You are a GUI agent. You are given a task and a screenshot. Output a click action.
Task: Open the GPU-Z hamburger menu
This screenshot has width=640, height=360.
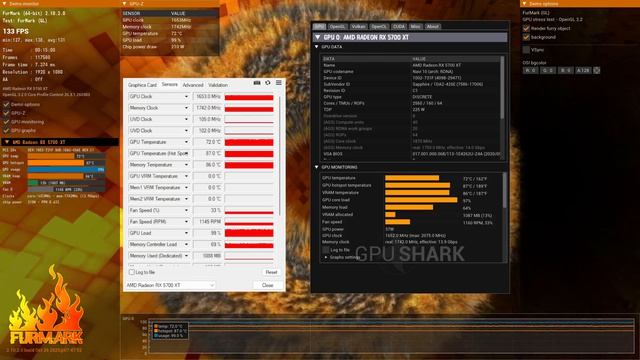coord(279,83)
